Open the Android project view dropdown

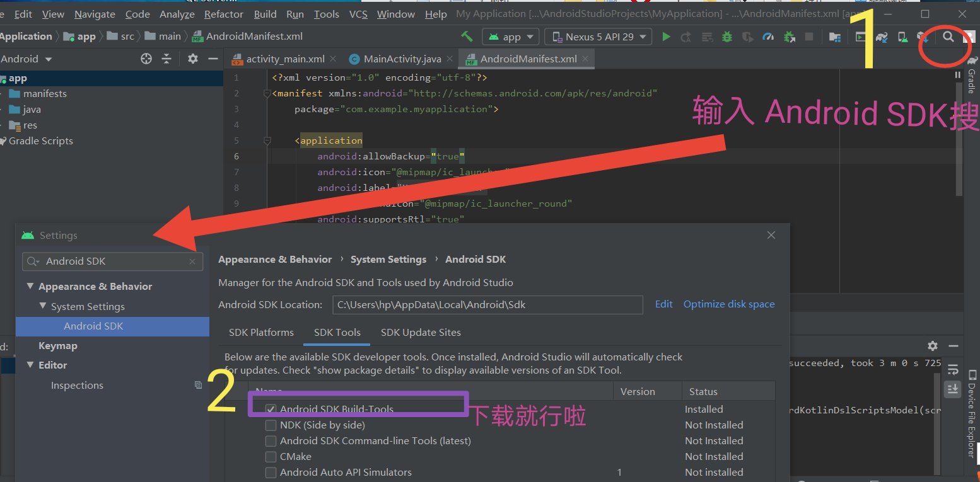(x=26, y=59)
